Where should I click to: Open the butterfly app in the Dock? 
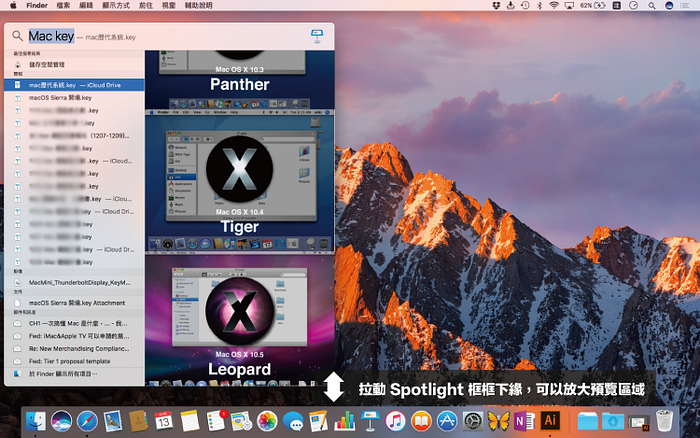coord(499,421)
